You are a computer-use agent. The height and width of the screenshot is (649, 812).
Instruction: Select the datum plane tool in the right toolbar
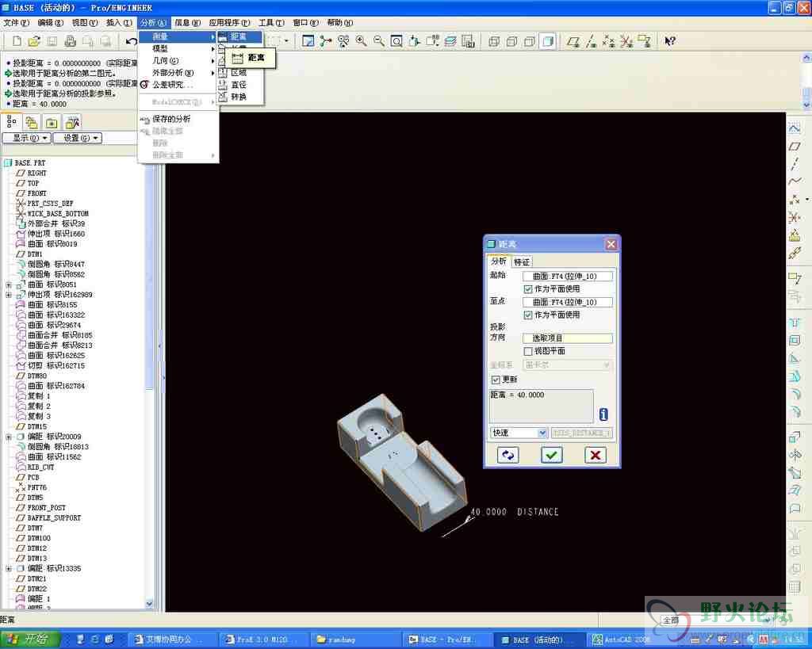click(795, 147)
